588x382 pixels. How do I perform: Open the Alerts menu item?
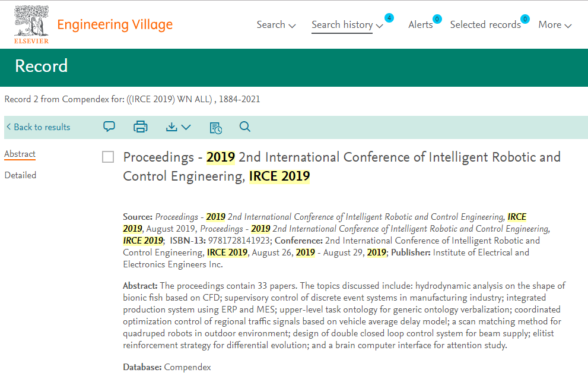coord(420,25)
